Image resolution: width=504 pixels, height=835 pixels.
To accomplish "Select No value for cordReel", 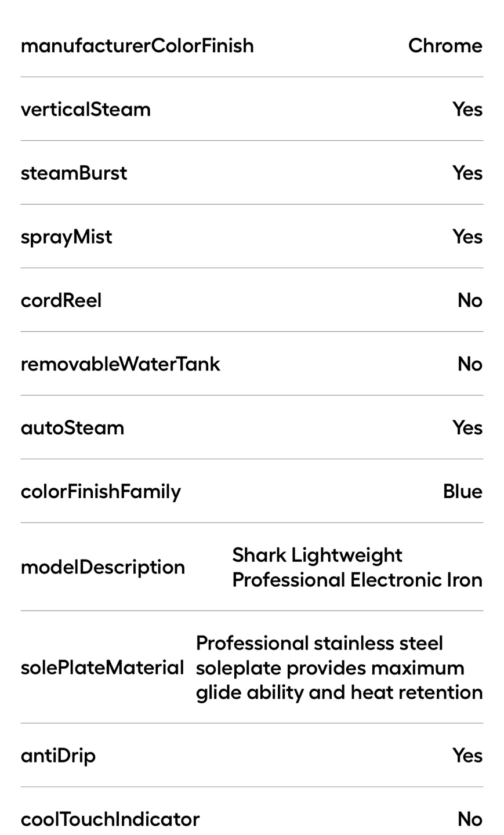I will tap(470, 301).
